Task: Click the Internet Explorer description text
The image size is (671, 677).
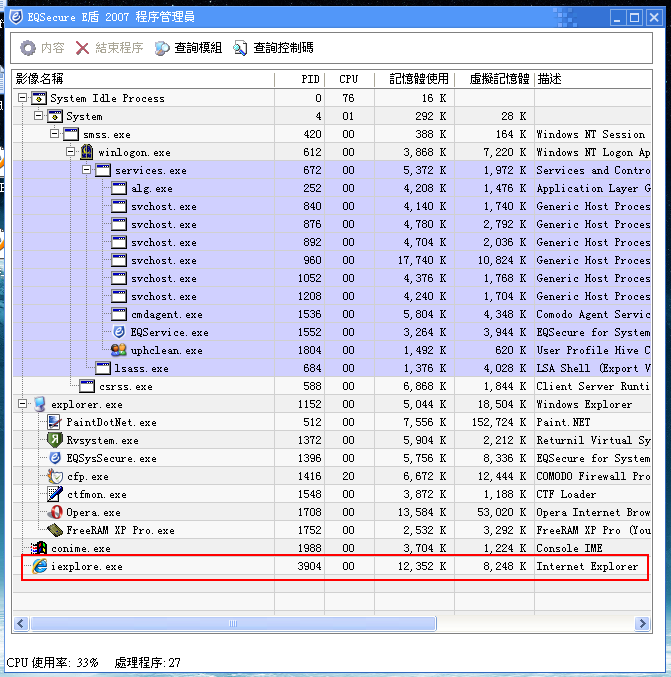Action: pos(587,566)
